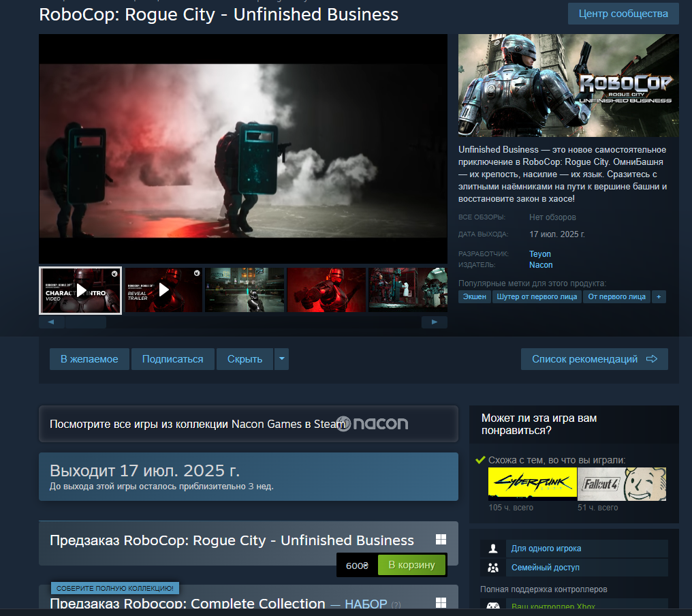Select the scientist and robots screenshot thumbnail
Image resolution: width=692 pixels, height=616 pixels.
408,290
